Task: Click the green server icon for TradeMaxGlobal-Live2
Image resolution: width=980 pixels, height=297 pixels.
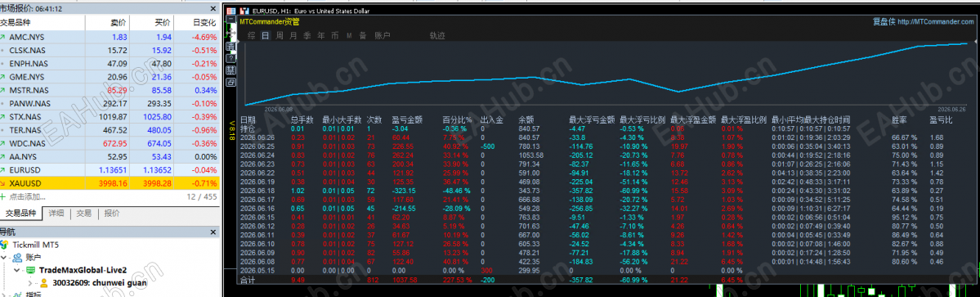Action: tap(30, 270)
